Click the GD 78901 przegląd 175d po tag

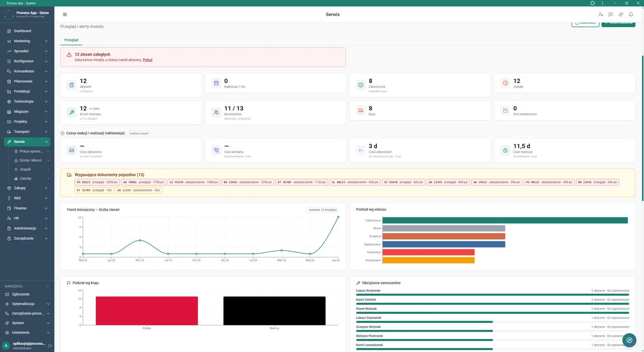144,182
